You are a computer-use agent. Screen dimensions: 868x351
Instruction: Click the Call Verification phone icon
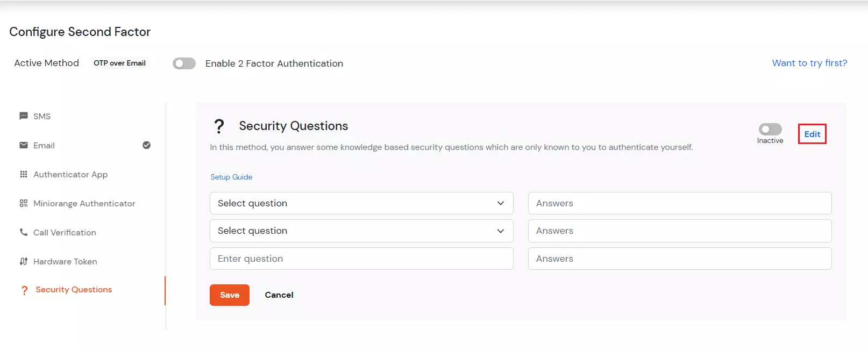[24, 232]
